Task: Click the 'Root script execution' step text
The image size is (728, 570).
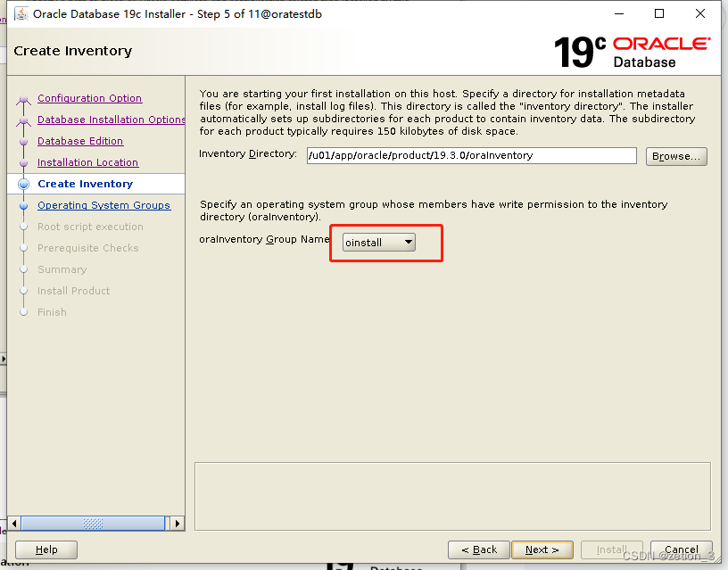Action: (90, 227)
